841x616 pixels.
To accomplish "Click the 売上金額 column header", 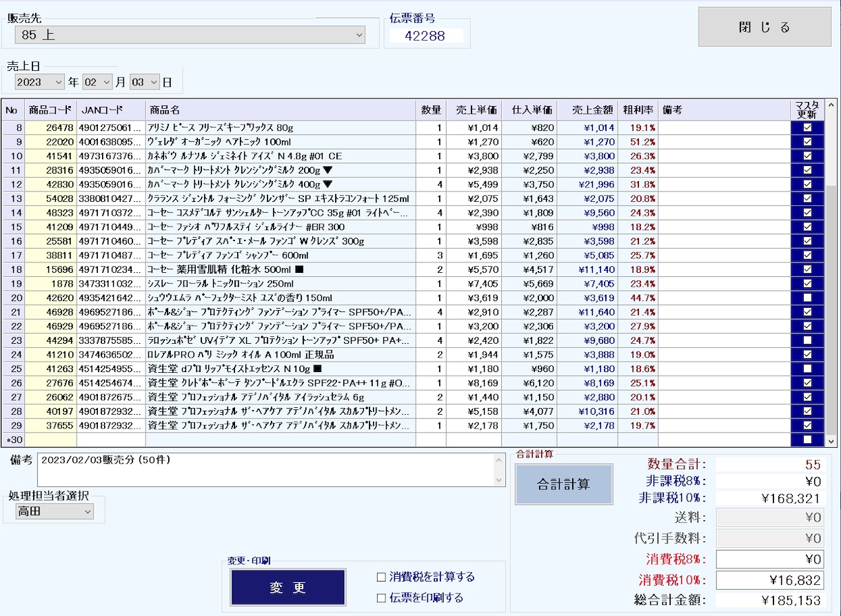I will click(587, 110).
